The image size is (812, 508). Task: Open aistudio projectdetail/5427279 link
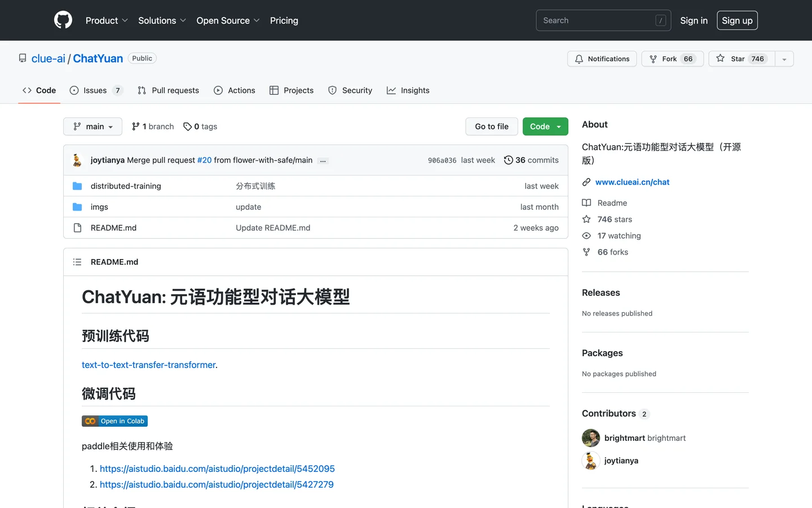pos(217,484)
